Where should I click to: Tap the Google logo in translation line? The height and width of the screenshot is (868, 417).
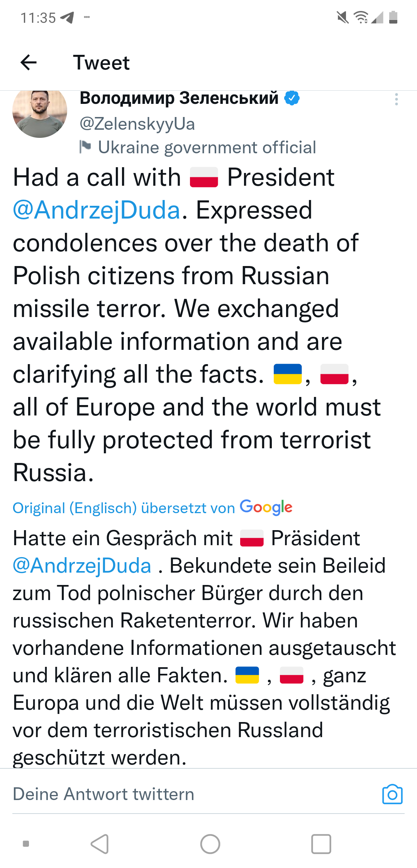tap(266, 507)
